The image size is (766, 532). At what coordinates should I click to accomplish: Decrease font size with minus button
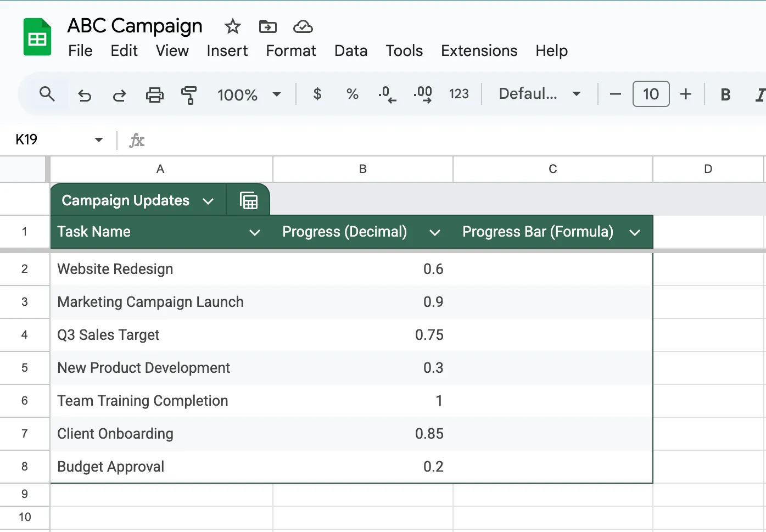(616, 94)
